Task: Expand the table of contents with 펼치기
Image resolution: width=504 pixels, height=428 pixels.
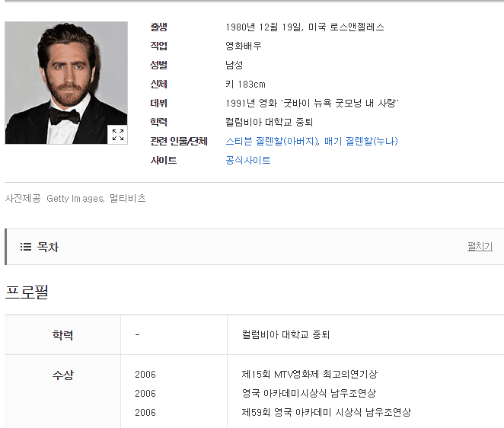Action: 480,247
